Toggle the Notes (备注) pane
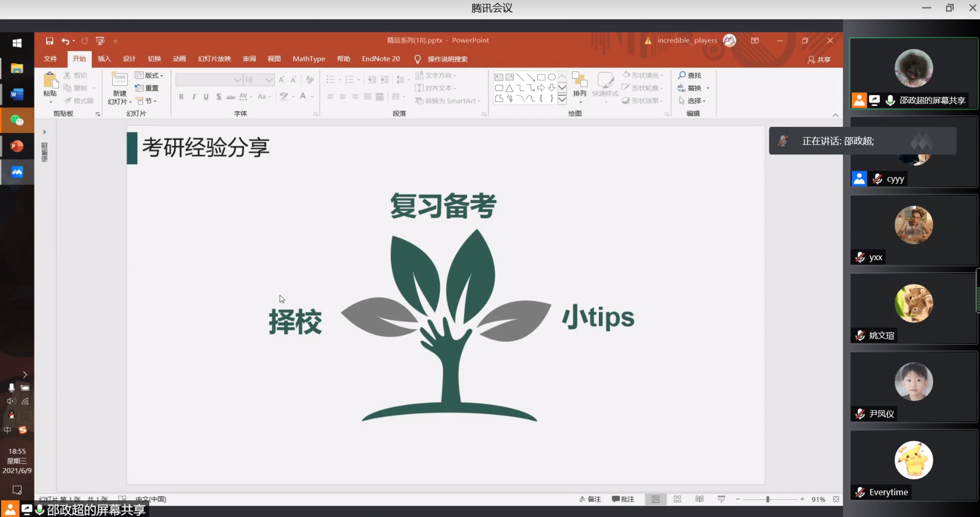980x517 pixels. (x=590, y=499)
